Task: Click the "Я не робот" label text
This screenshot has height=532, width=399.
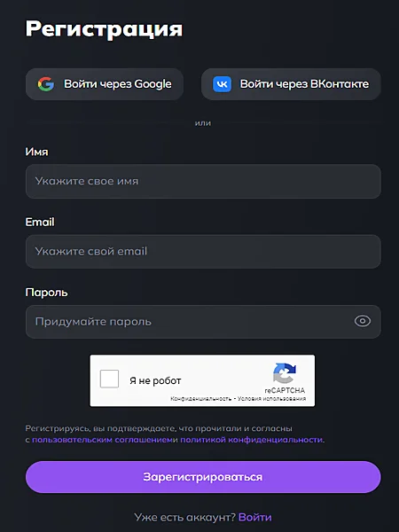Action: click(x=155, y=380)
